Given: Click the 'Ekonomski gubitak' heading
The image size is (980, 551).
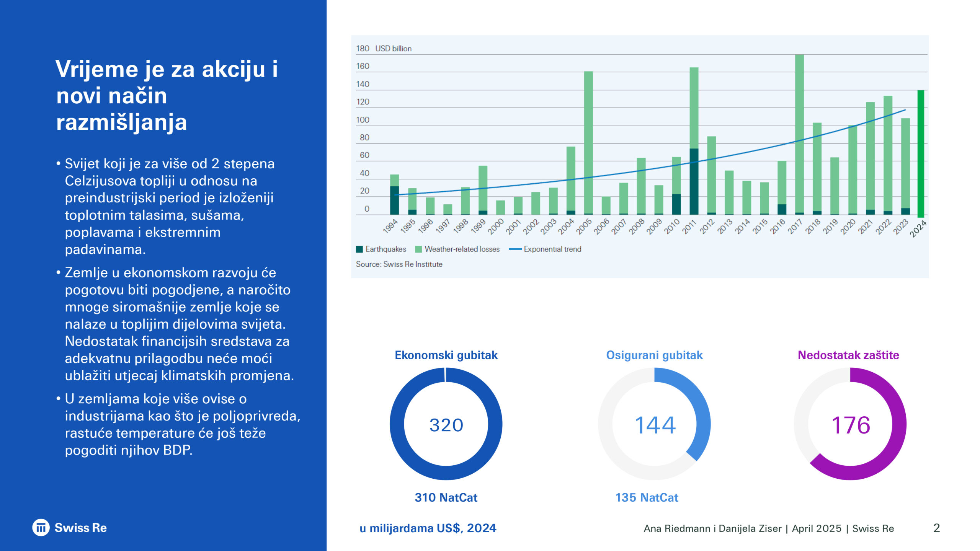Looking at the screenshot, I should click(x=446, y=355).
